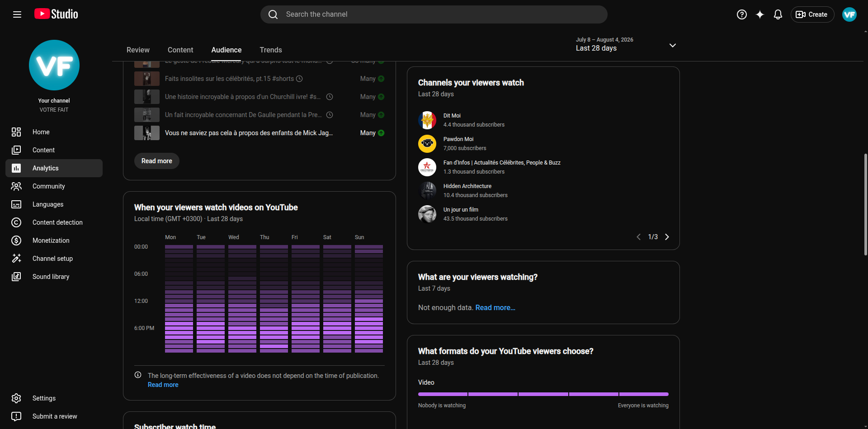The image size is (868, 429).
Task: Click the page vertical scrollbar
Action: (x=865, y=204)
